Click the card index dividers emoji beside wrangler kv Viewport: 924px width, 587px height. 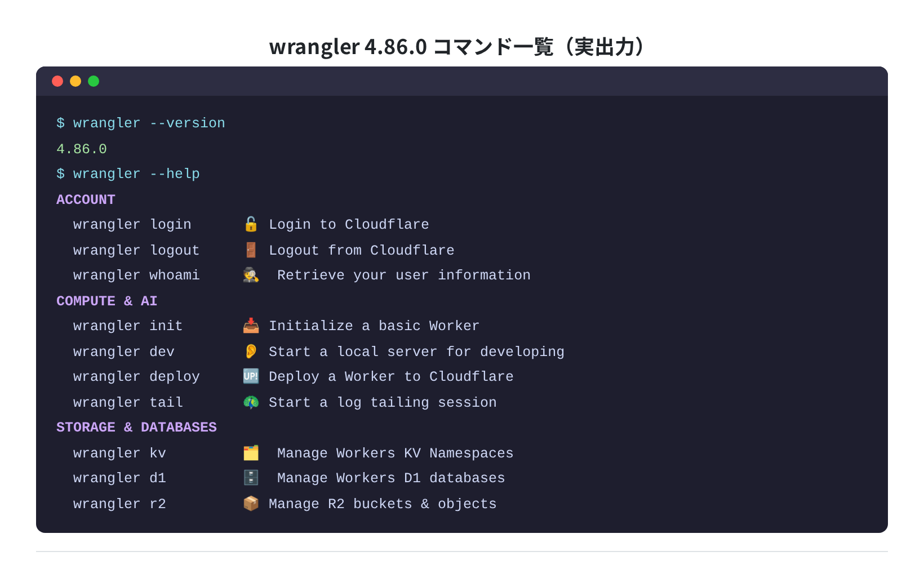click(251, 453)
